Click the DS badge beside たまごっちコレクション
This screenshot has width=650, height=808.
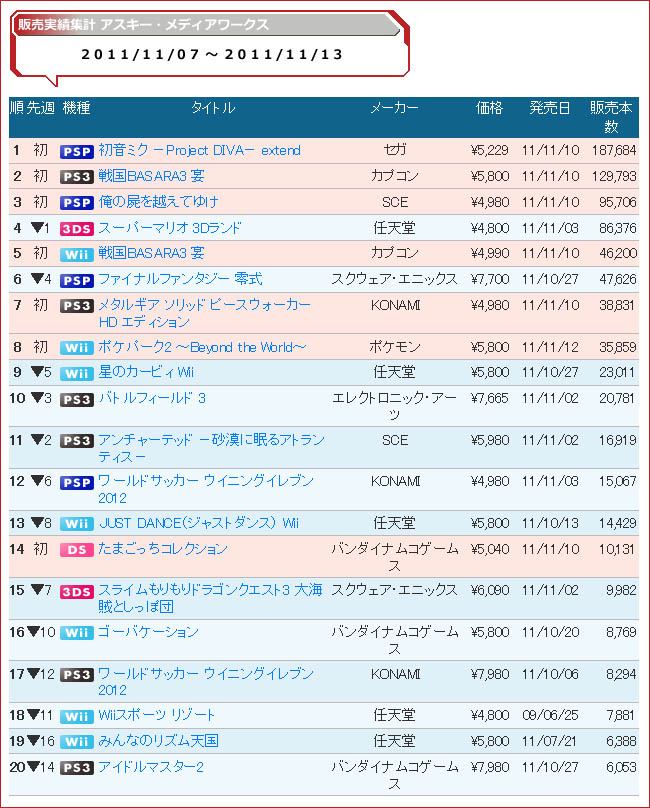pos(77,550)
